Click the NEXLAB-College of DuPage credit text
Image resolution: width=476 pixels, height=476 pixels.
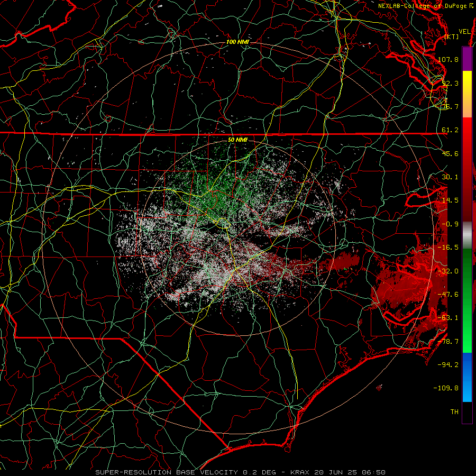click(426, 6)
